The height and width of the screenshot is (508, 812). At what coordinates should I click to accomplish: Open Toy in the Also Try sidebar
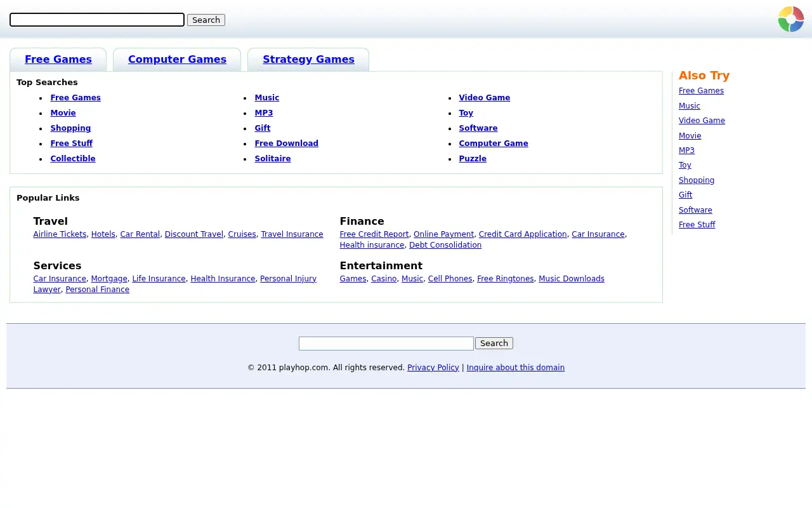pyautogui.click(x=685, y=165)
